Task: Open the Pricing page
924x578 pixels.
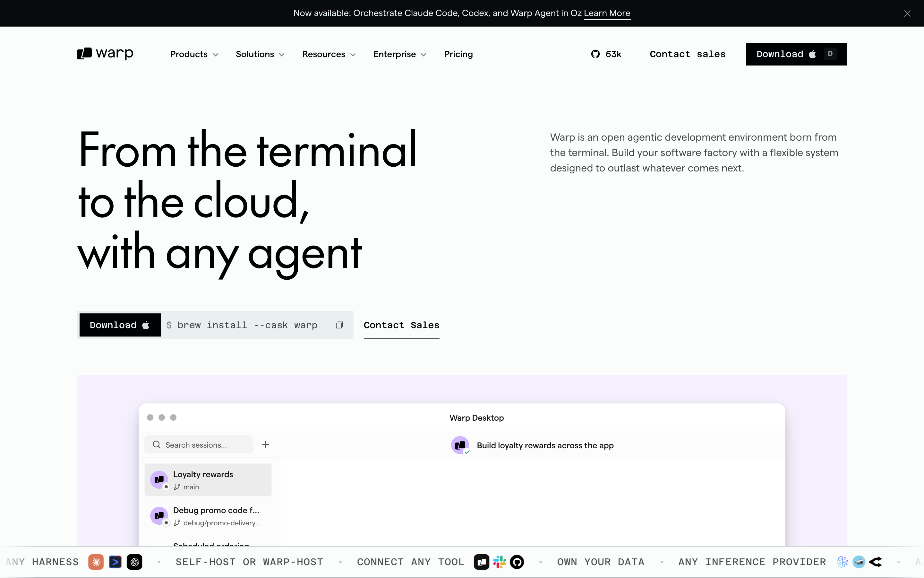Action: (458, 54)
